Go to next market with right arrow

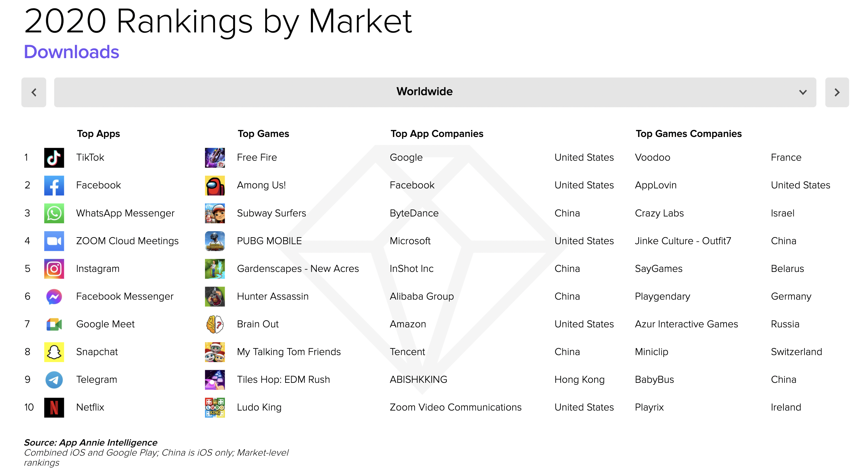point(837,92)
